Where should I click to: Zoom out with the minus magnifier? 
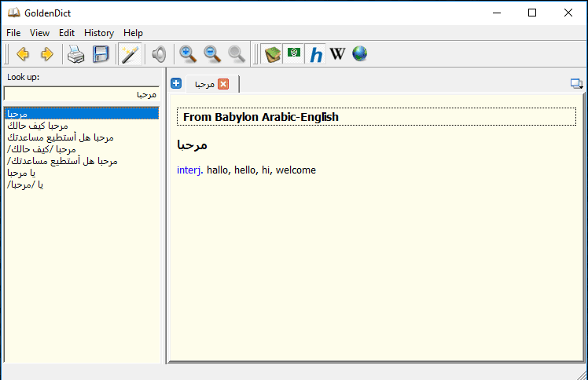211,54
